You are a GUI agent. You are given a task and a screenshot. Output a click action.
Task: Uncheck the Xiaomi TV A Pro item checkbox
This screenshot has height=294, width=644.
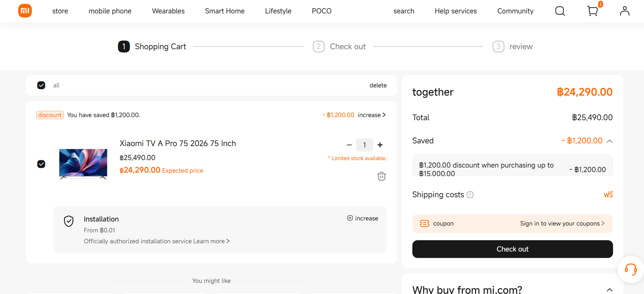pyautogui.click(x=41, y=164)
